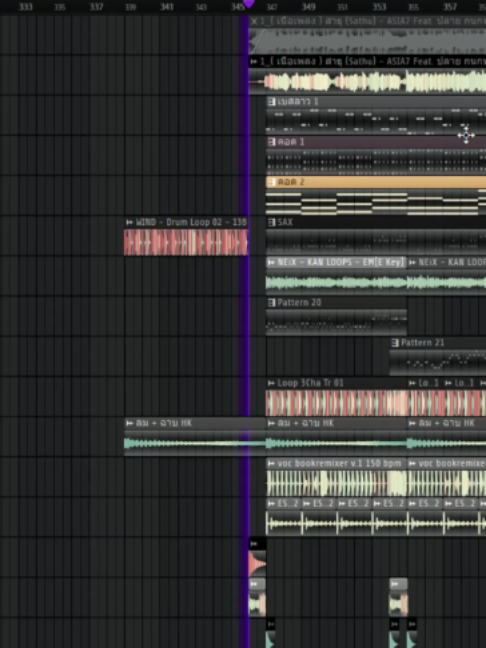The width and height of the screenshot is (486, 648).
Task: Click the ES..2 clip title starting at bar 347
Action: point(288,504)
